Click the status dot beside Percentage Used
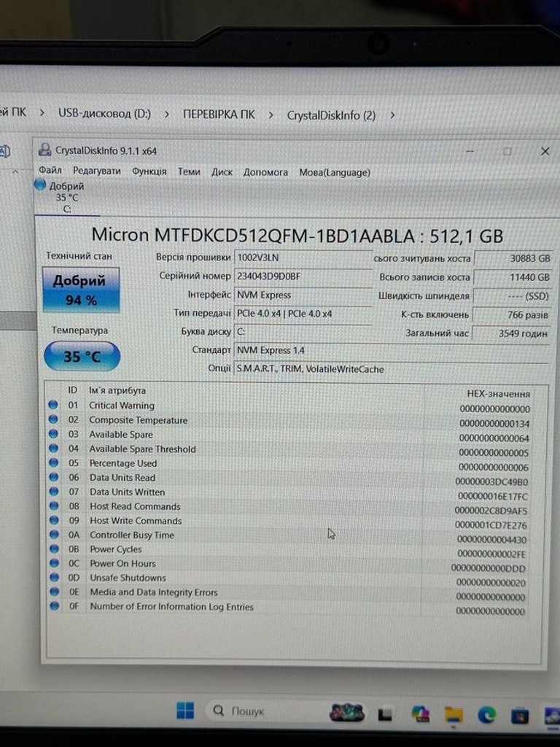Viewport: 560px width, 747px height. point(54,462)
